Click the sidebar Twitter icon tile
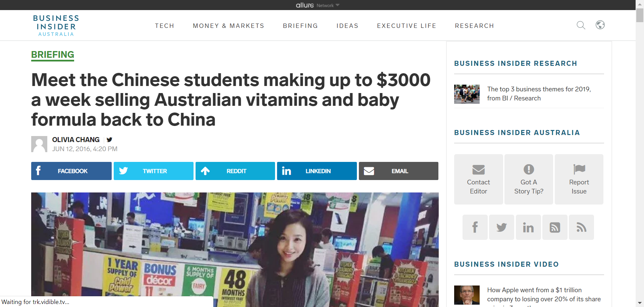The height and width of the screenshot is (307, 644). click(x=501, y=227)
